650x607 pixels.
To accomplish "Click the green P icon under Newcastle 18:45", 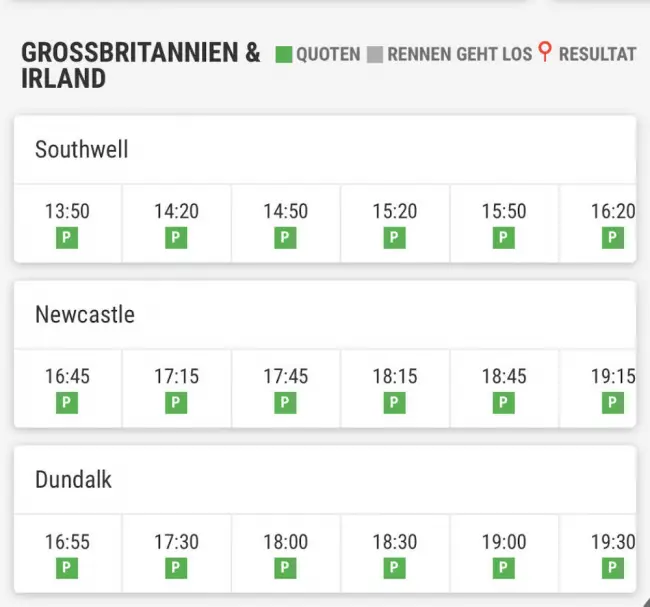I will (x=504, y=403).
